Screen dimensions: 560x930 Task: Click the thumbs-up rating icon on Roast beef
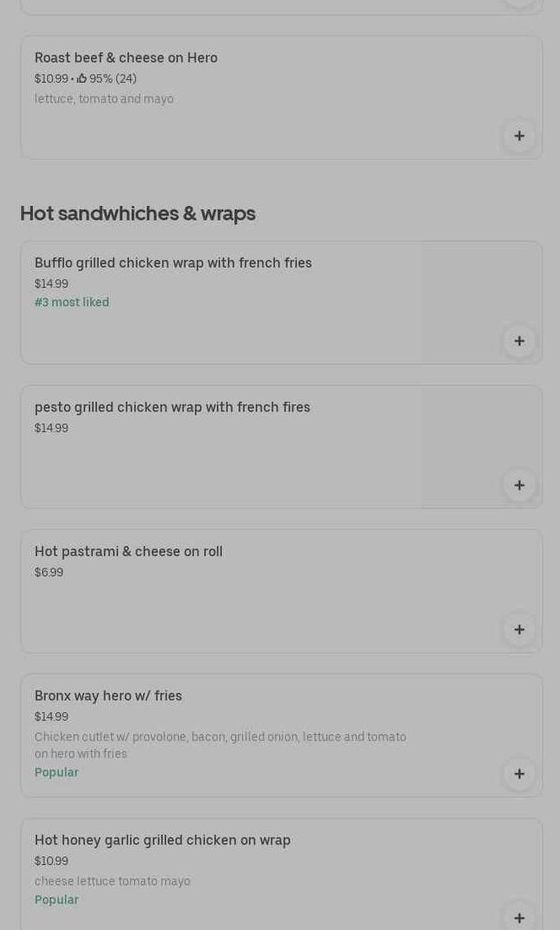(82, 78)
